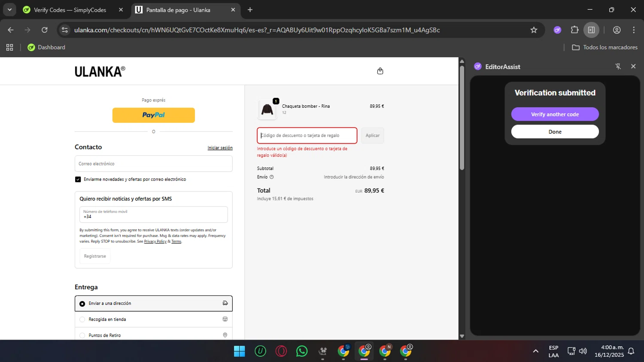Screen dimensions: 644x362
Task: Open the taskbar clock and date
Action: tap(609, 351)
